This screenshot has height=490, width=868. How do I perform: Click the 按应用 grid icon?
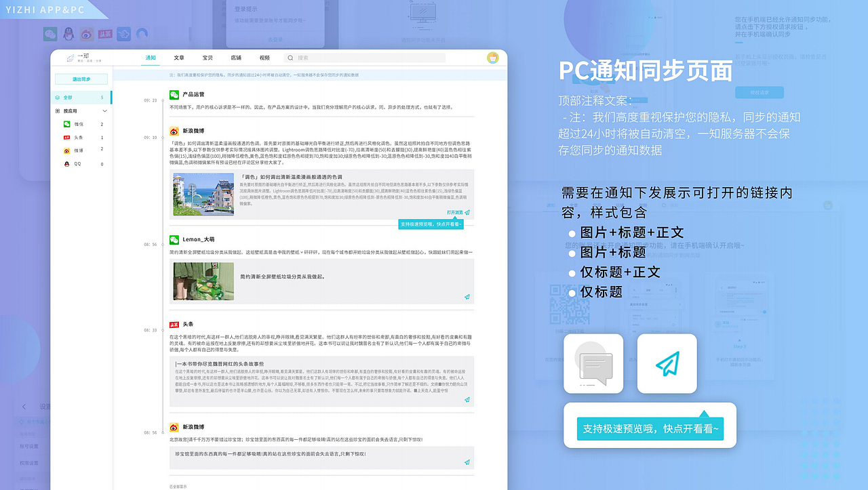click(58, 110)
